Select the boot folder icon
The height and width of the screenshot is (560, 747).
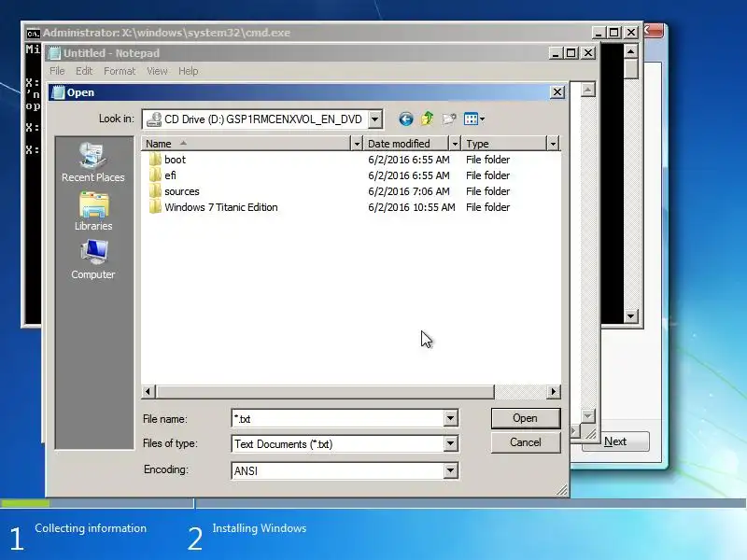pos(155,160)
